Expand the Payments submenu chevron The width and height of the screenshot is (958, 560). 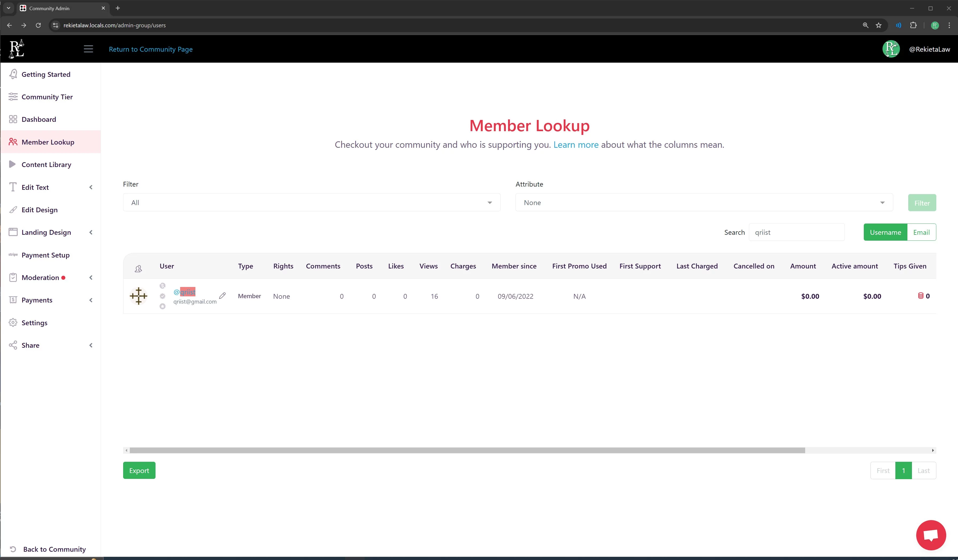pos(91,300)
